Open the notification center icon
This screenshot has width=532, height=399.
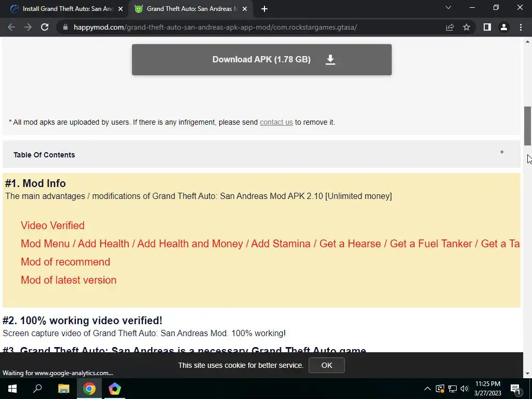[x=515, y=389]
